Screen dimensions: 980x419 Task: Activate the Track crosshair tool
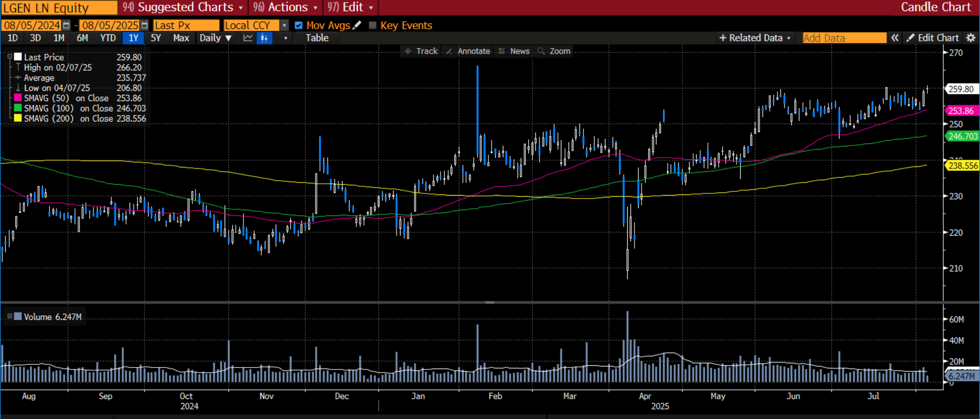(421, 51)
